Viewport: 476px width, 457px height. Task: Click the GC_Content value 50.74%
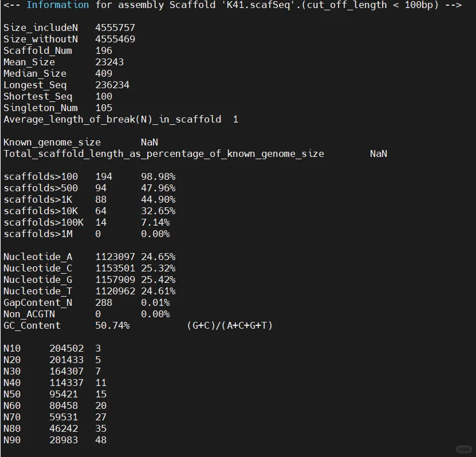[x=112, y=326]
